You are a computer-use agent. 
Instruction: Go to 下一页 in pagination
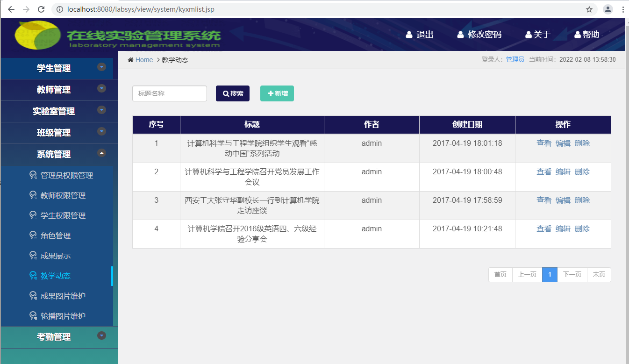point(572,275)
